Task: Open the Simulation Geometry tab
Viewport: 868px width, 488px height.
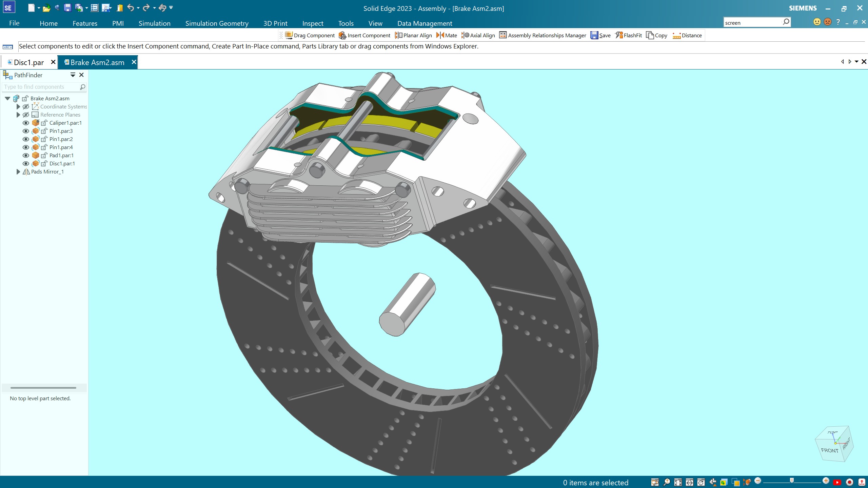Action: [x=217, y=23]
